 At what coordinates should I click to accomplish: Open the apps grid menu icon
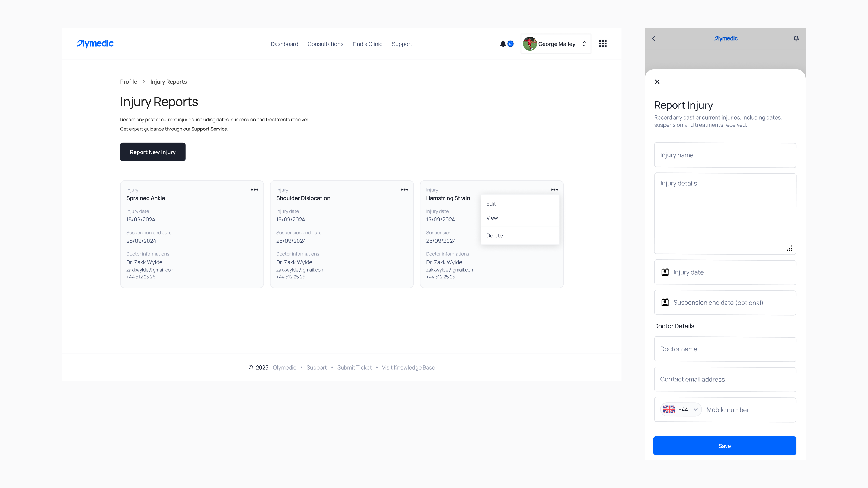603,44
